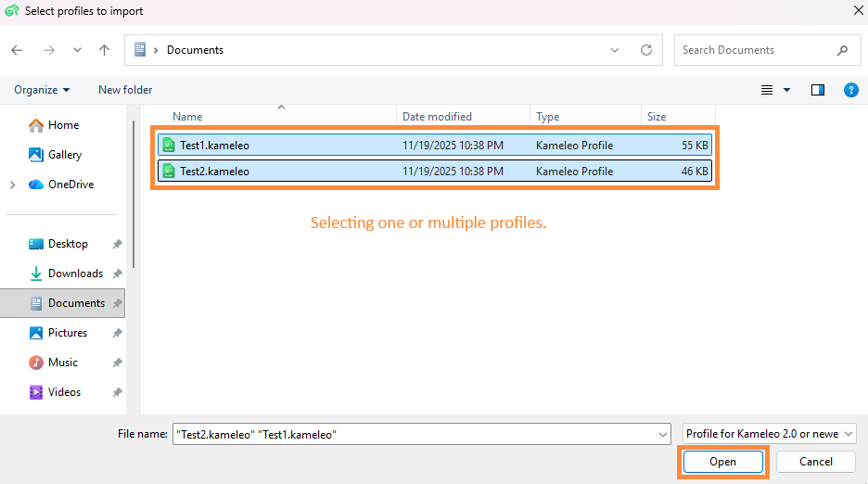868x484 pixels.
Task: Click navigation pane scrollbar
Action: (x=134, y=194)
